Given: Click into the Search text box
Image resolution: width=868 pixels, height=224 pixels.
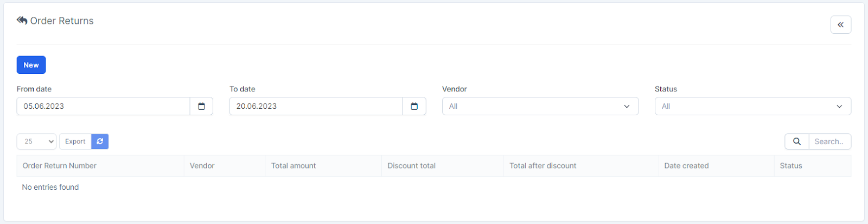Looking at the screenshot, I should coord(829,141).
